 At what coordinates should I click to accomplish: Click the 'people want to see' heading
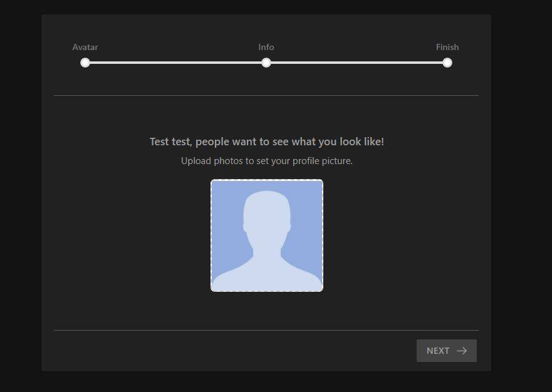[267, 142]
